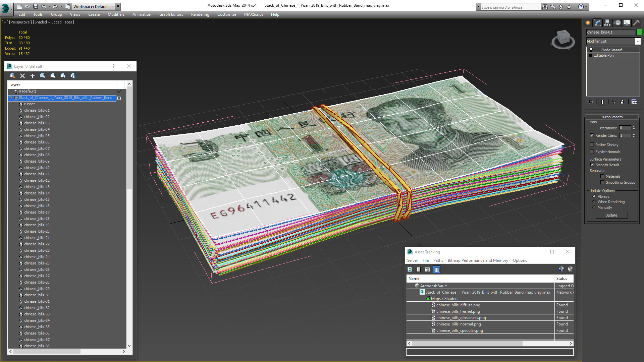Click the green object color swatch
The image size is (644, 362).
pyautogui.click(x=639, y=32)
